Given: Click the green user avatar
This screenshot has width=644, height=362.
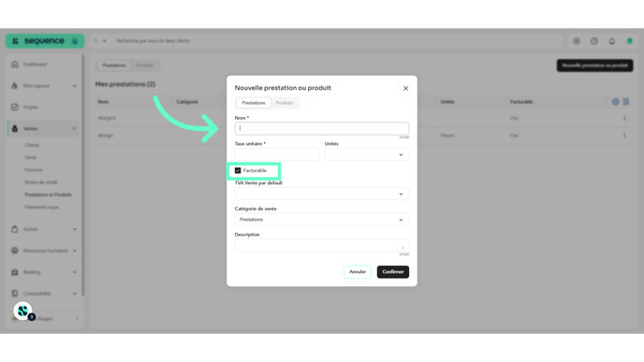Looking at the screenshot, I should point(630,41).
